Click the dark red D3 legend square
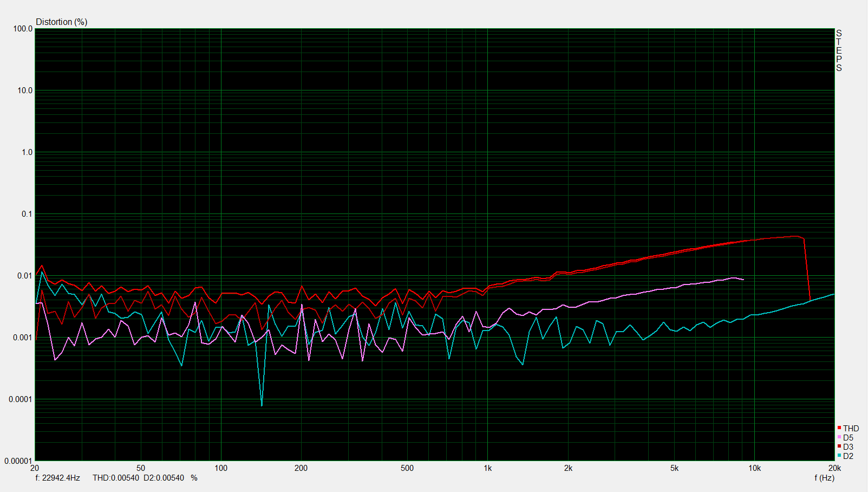The image size is (868, 492). coord(839,446)
